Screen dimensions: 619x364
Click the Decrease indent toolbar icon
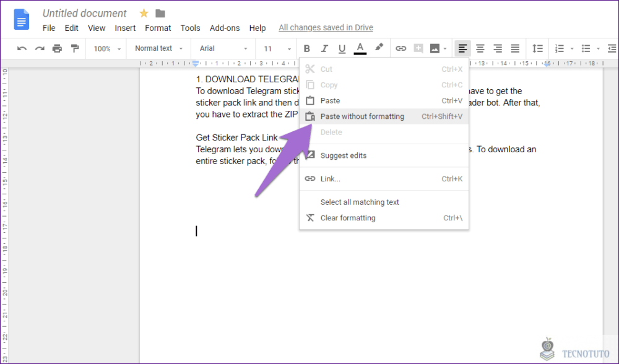pyautogui.click(x=612, y=48)
